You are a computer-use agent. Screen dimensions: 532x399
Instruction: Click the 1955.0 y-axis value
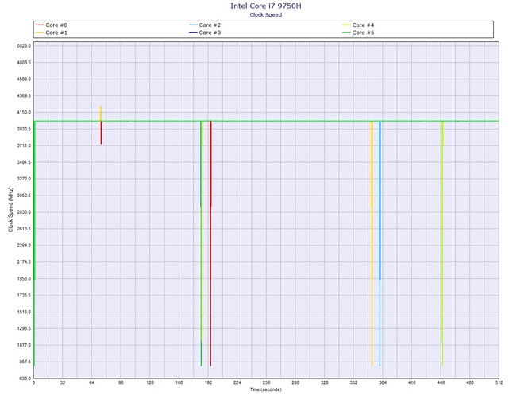click(x=24, y=279)
